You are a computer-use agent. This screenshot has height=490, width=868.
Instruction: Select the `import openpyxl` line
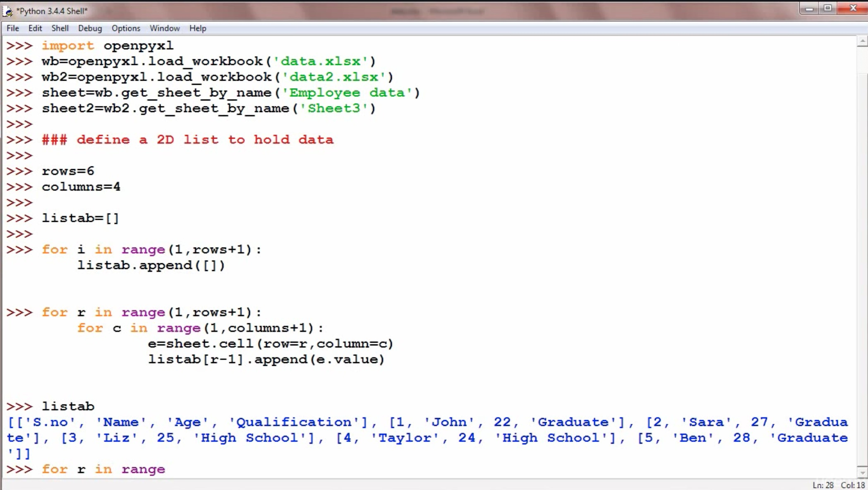click(x=107, y=45)
